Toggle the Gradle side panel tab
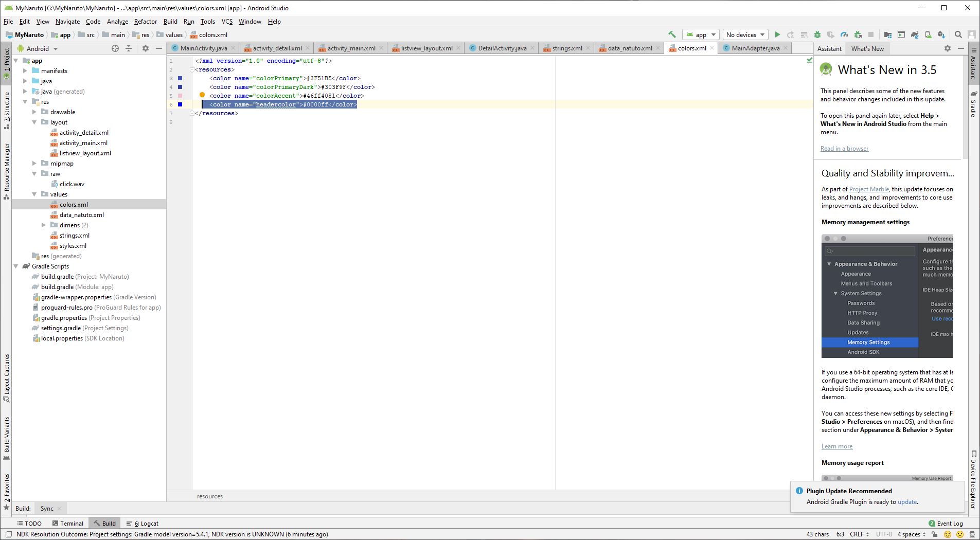The width and height of the screenshot is (980, 540). click(974, 104)
